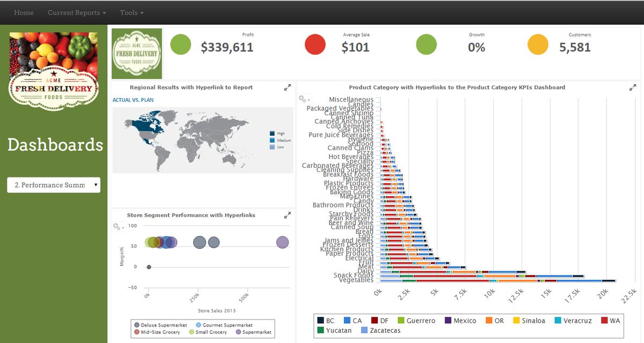
Task: Maximize the Regional Results panel
Action: pos(288,87)
